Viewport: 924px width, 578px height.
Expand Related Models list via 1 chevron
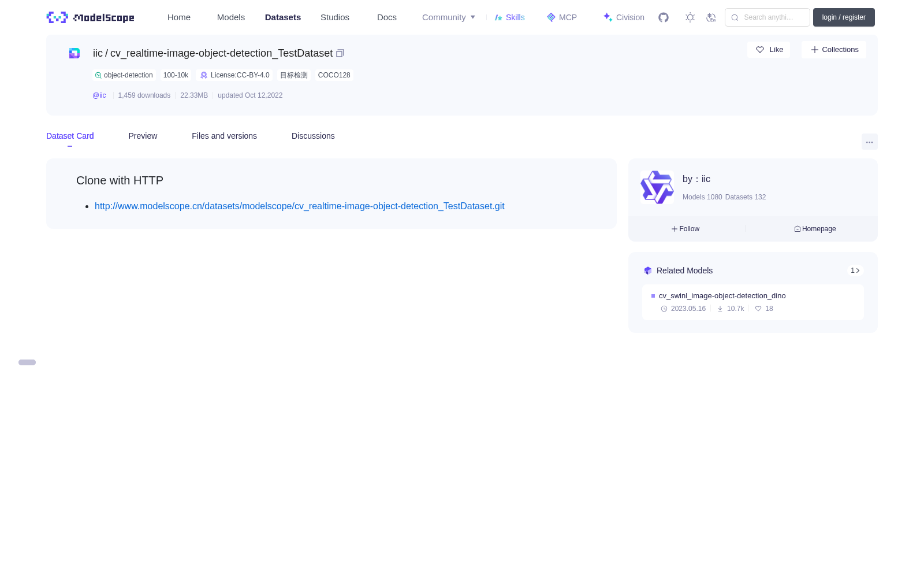click(x=855, y=271)
